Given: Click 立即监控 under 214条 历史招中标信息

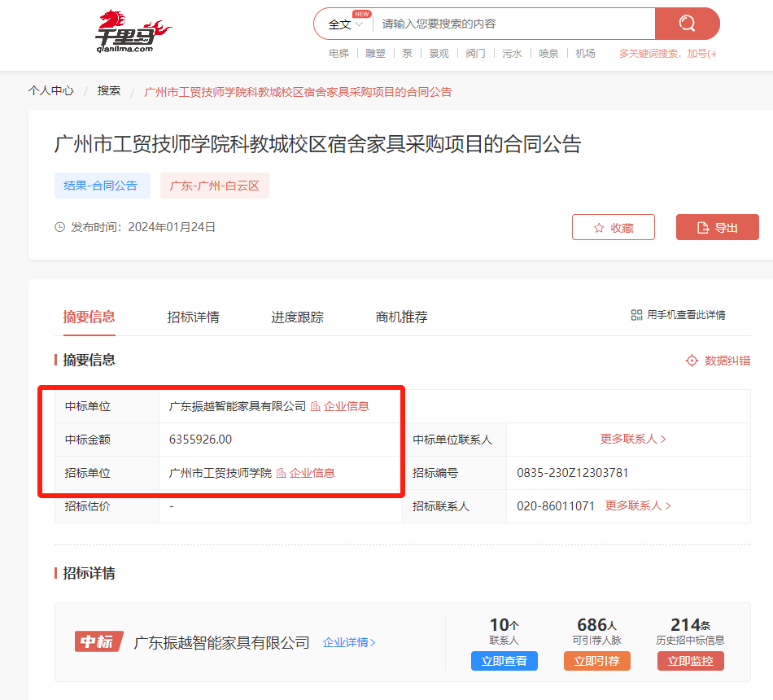Looking at the screenshot, I should pos(691,661).
